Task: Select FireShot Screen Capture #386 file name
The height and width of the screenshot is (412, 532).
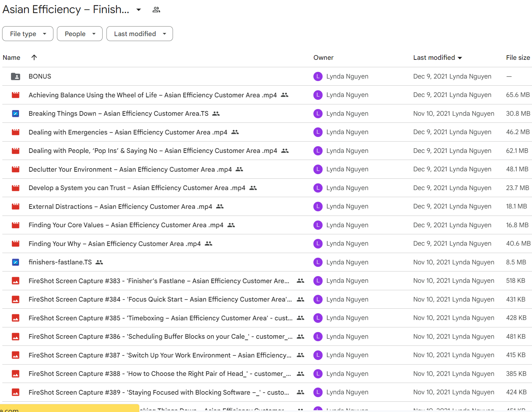Action: click(x=161, y=337)
